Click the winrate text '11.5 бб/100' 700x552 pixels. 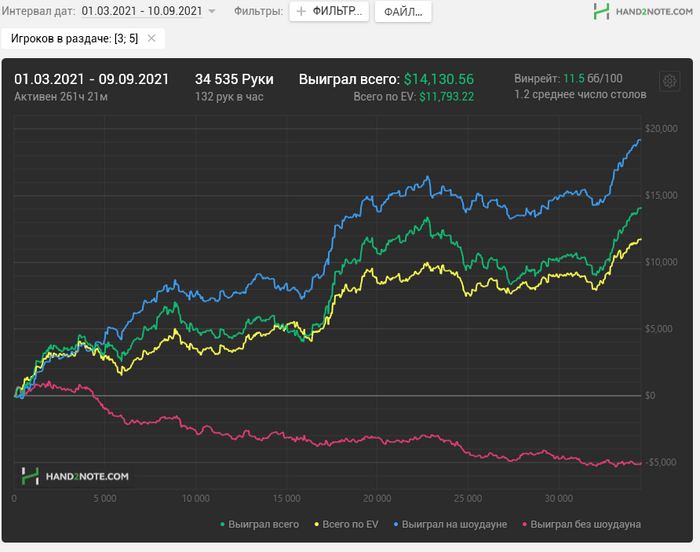(592, 79)
